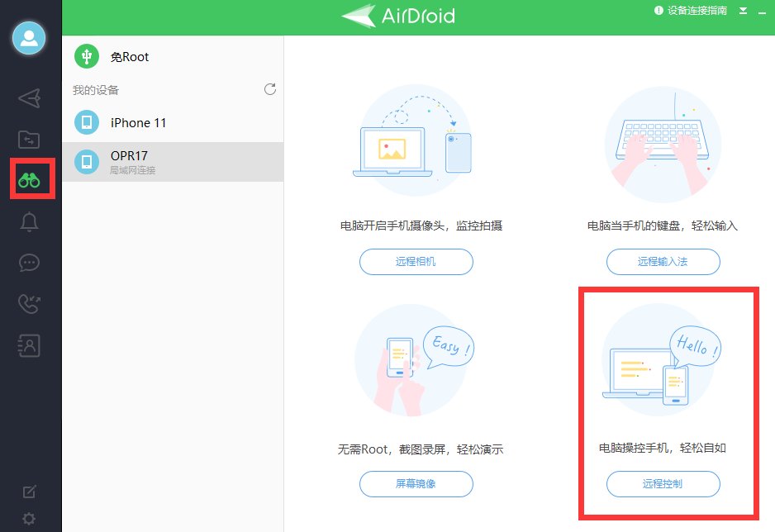The image size is (775, 532).
Task: Open the feedback pencil icon
Action: pyautogui.click(x=29, y=491)
